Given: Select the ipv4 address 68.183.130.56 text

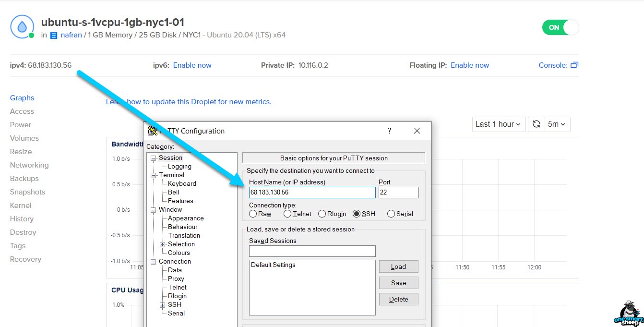Looking at the screenshot, I should tap(49, 65).
